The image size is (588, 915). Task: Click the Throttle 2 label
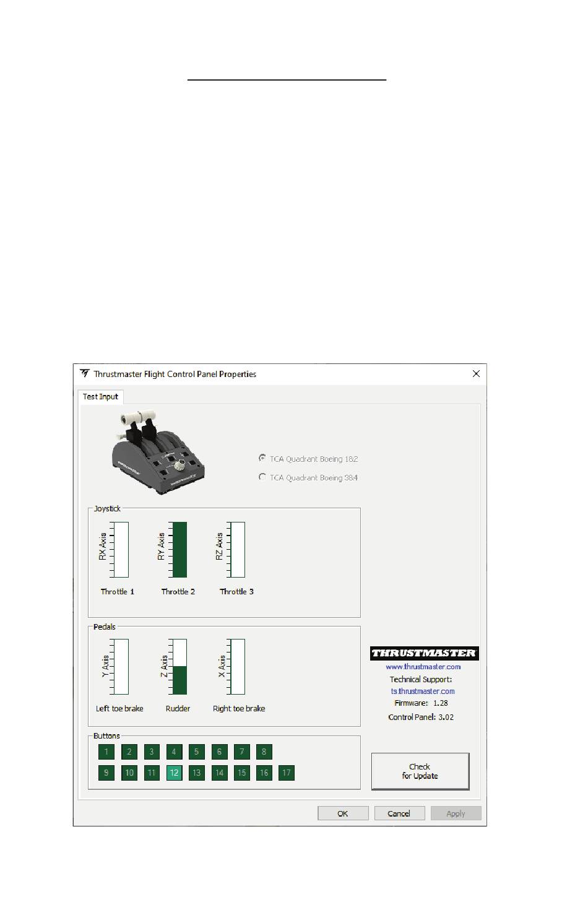[x=178, y=592]
